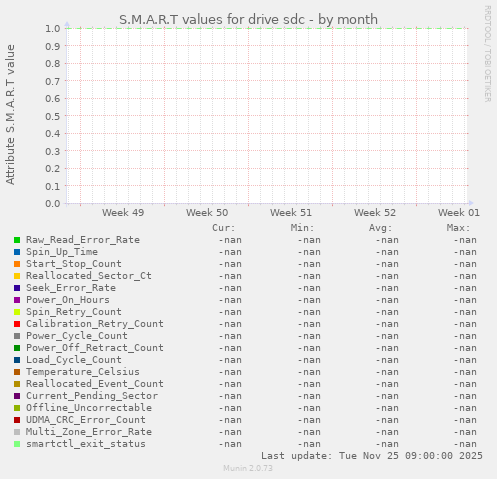Click the Max: column header
This screenshot has height=479, width=497.
coord(458,228)
